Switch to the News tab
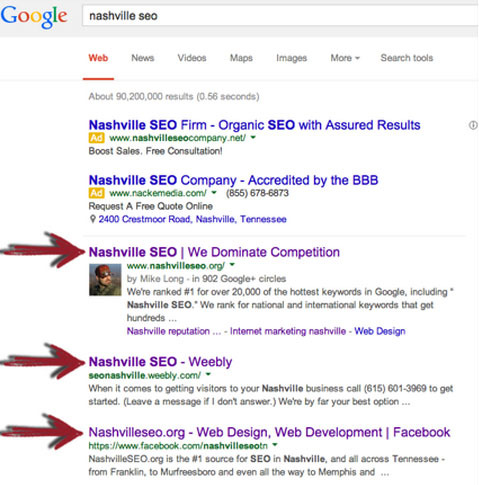 tap(143, 58)
